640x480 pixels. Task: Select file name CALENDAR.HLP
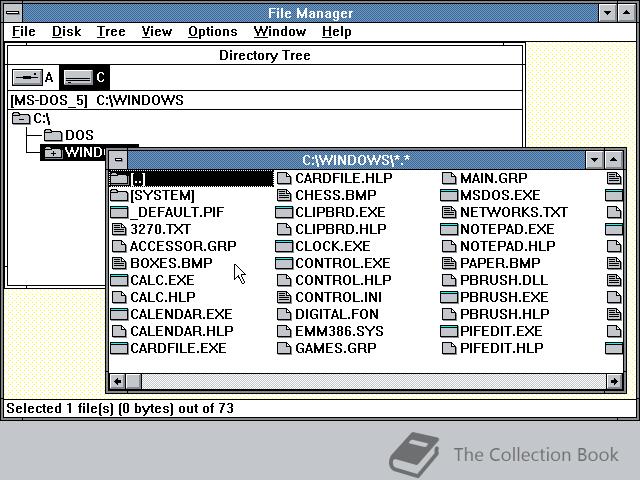(182, 331)
